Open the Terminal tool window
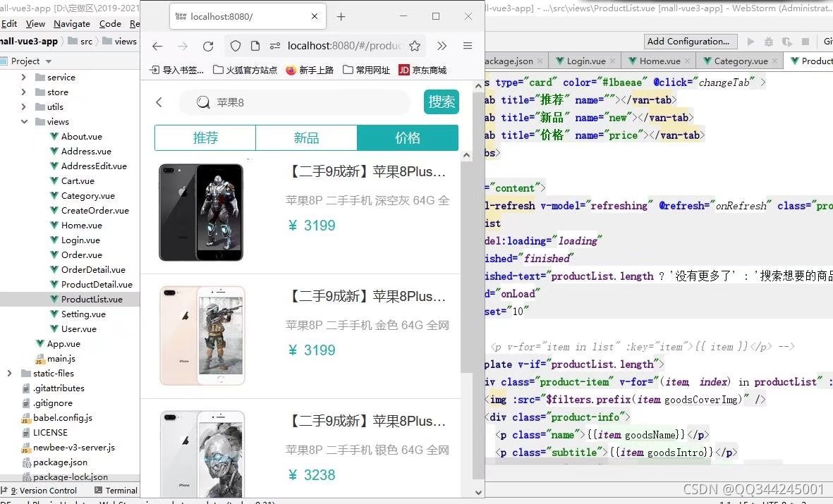The height and width of the screenshot is (504, 833). point(115,491)
